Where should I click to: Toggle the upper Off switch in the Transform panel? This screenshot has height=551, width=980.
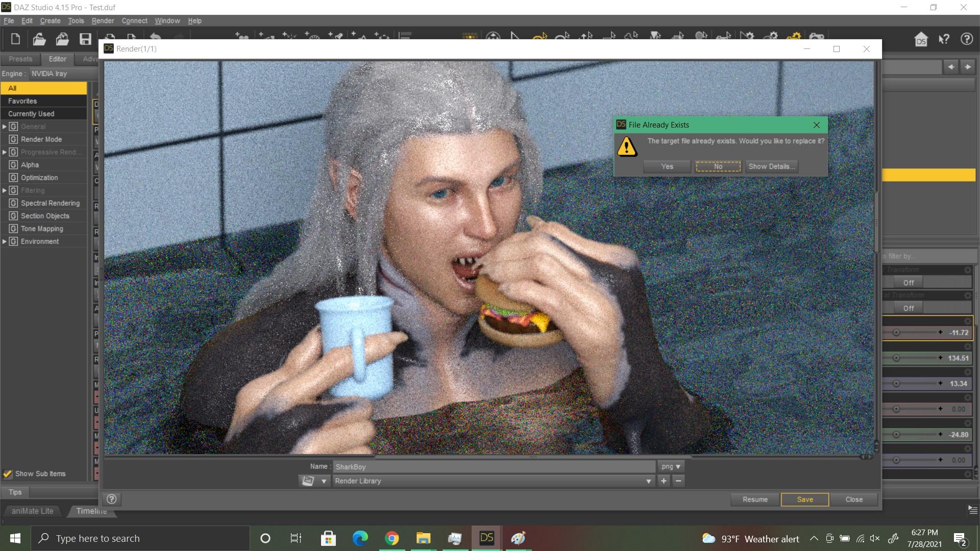(x=909, y=283)
